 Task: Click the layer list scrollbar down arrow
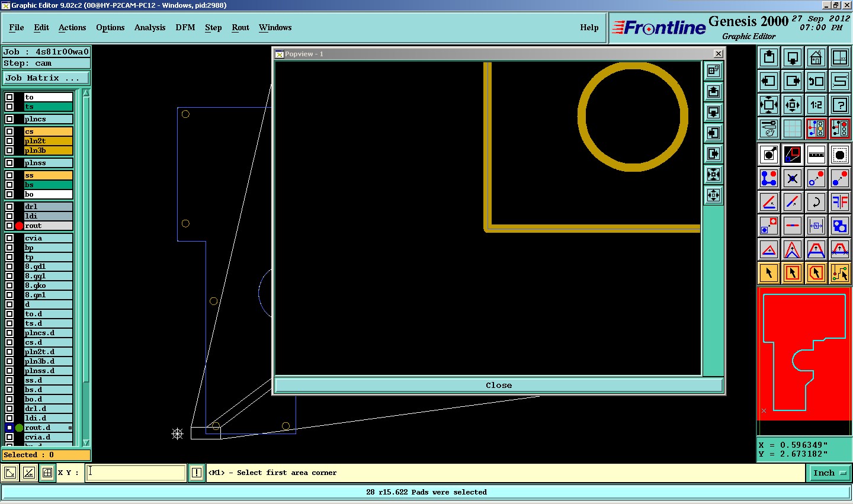point(86,442)
